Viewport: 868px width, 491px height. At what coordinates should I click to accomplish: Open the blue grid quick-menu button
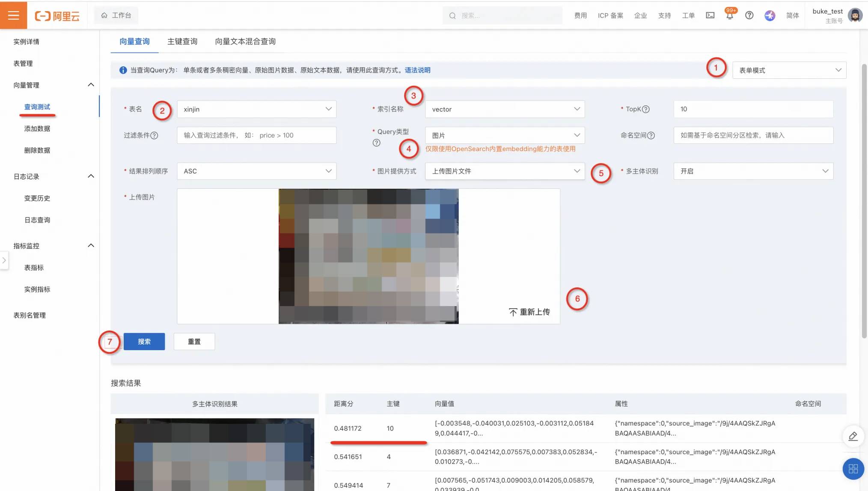853,469
